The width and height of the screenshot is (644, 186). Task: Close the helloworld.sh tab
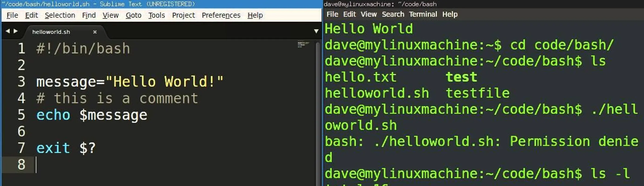pos(95,32)
